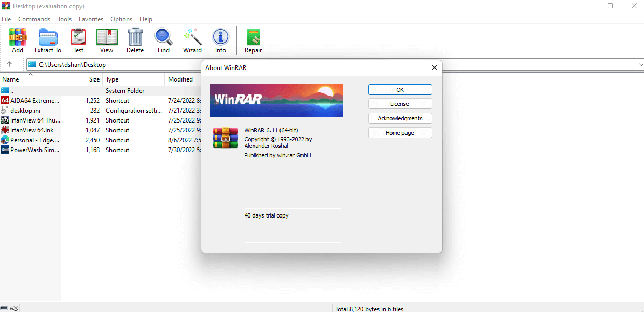The width and height of the screenshot is (644, 312).
Task: Select IrfanView 64 Thumbnails shortcut icon
Action: point(5,120)
